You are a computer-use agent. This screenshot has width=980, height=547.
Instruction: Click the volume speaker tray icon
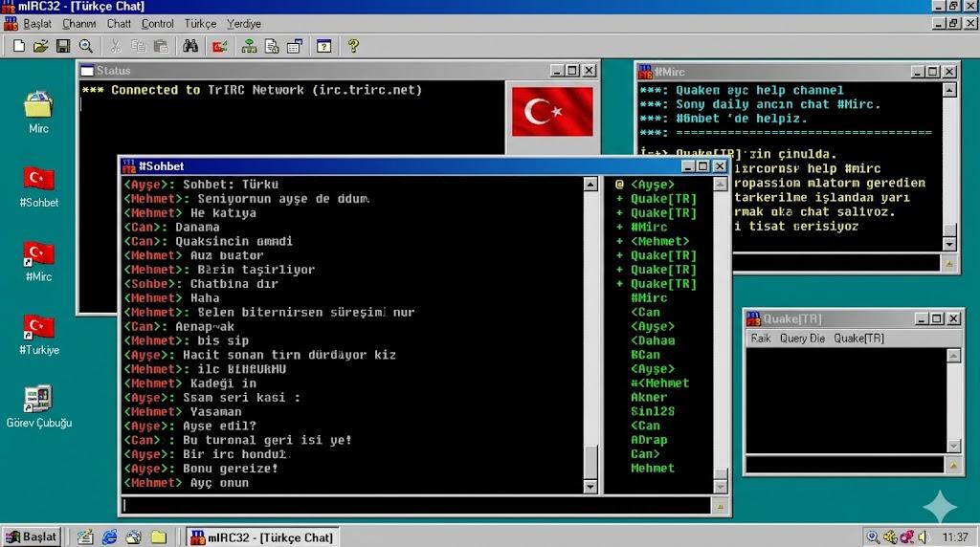point(923,537)
